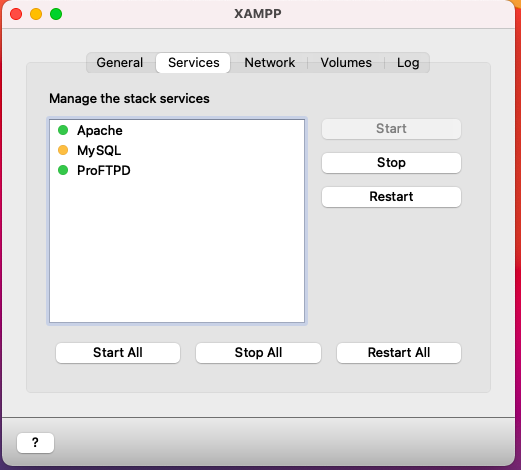
Task: Minimize XAMPP window with yellow button
Action: click(36, 14)
